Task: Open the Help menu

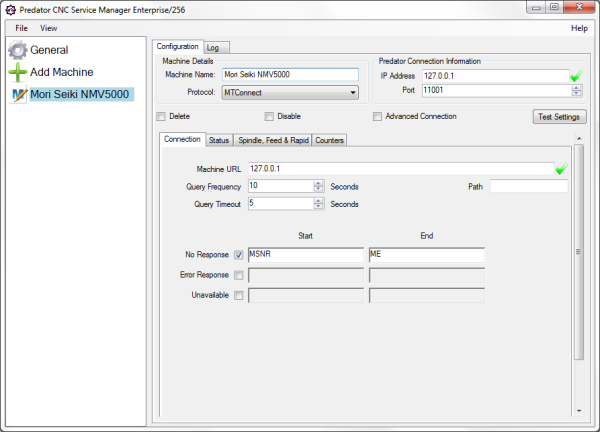Action: (x=579, y=28)
